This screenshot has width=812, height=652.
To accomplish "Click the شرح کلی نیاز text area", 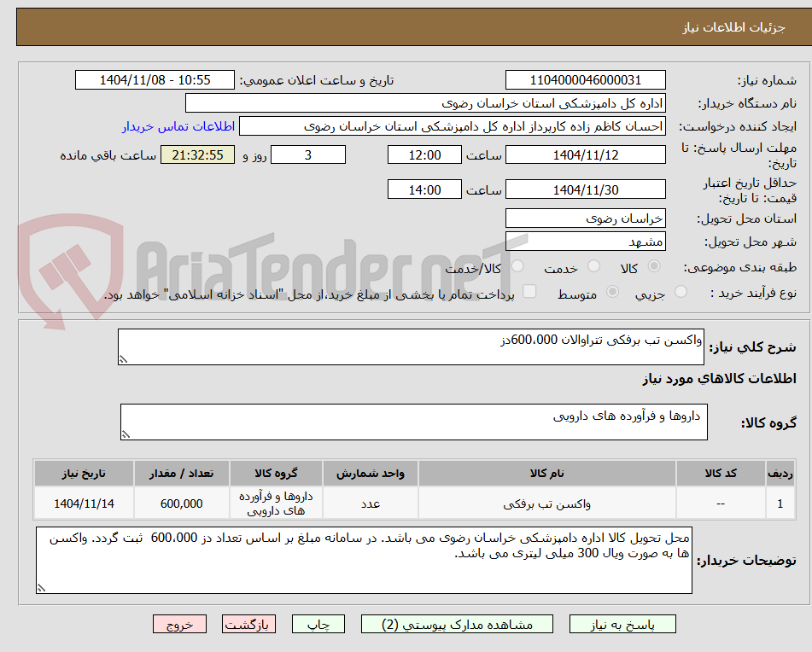I will coord(411,346).
